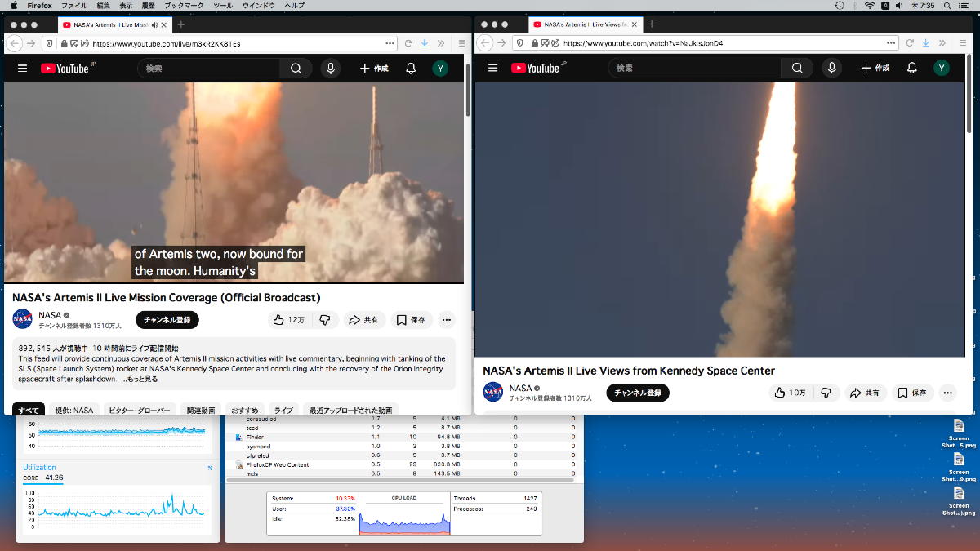Select 最近アップロードされた動画 chip
The height and width of the screenshot is (551, 980).
click(x=350, y=410)
